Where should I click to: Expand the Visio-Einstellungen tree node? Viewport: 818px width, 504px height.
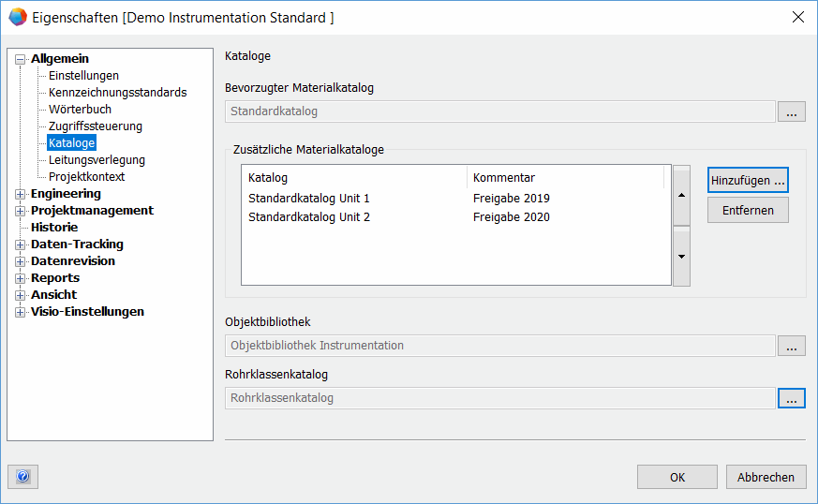[x=20, y=312]
